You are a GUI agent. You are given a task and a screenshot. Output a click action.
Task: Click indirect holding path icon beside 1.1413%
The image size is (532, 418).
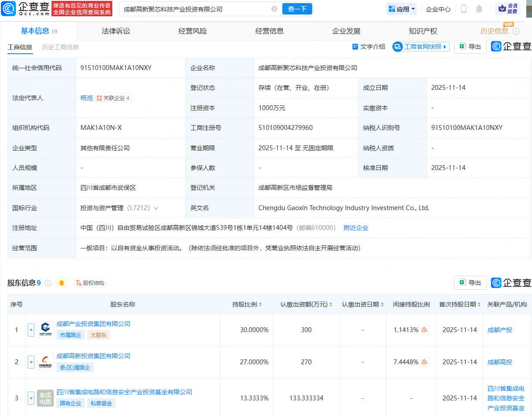click(425, 330)
